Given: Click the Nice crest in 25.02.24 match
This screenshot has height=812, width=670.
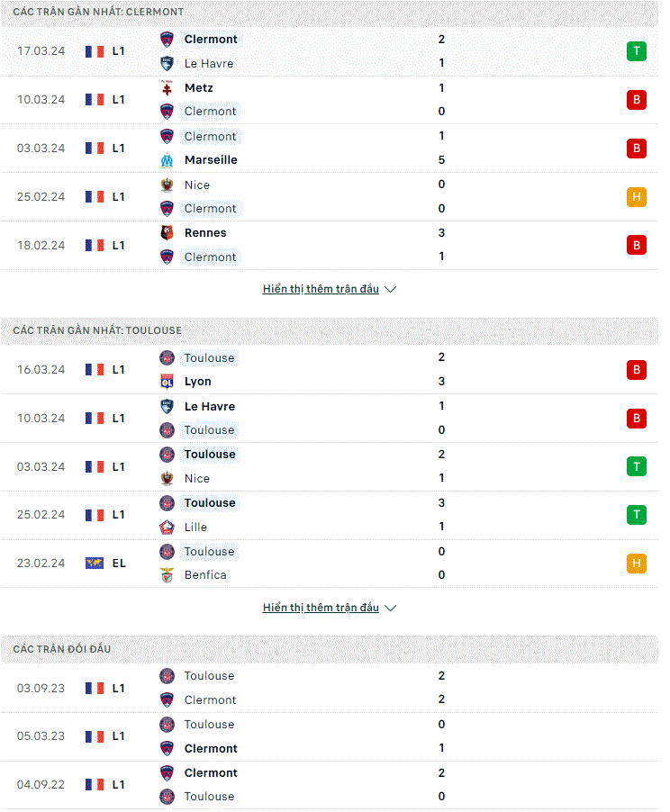Looking at the screenshot, I should pos(167,185).
